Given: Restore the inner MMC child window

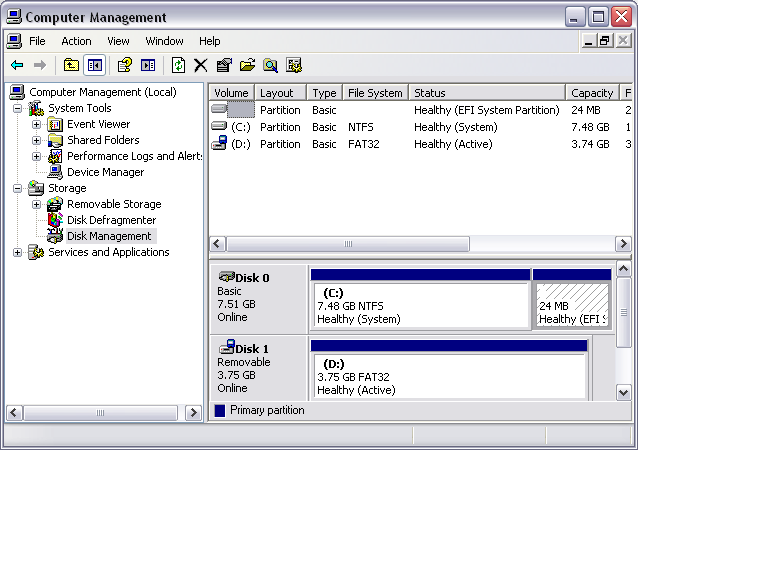Looking at the screenshot, I should click(x=605, y=41).
